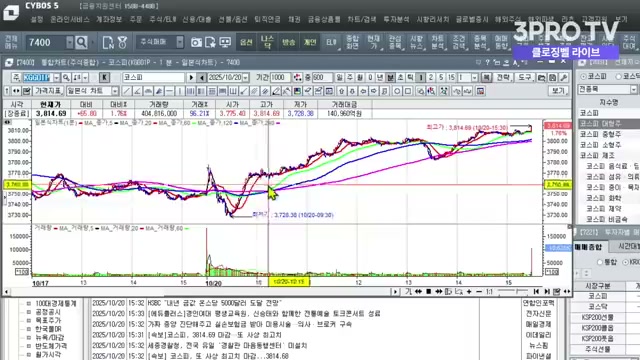
Task: Click the 옵션 button in top toolbar
Action: [246, 42]
